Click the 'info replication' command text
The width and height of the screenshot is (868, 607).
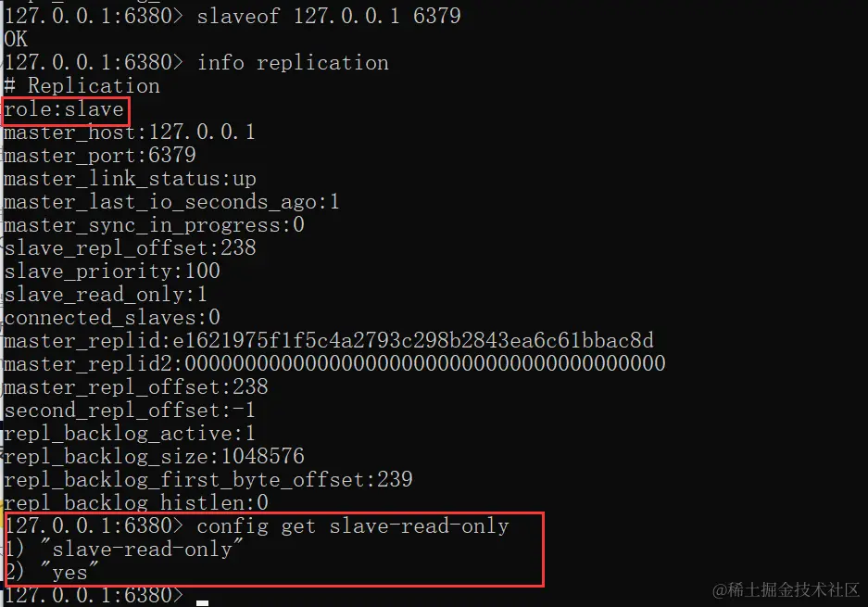tap(293, 63)
